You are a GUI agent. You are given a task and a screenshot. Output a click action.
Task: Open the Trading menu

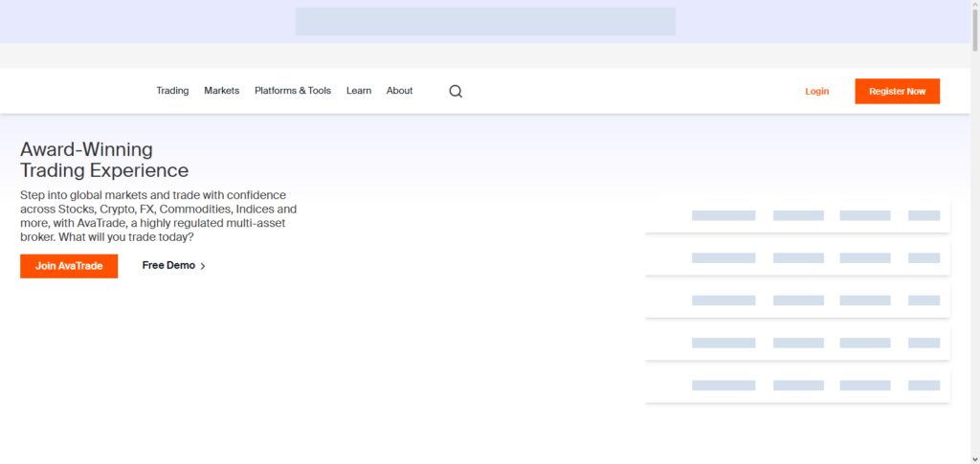point(172,91)
